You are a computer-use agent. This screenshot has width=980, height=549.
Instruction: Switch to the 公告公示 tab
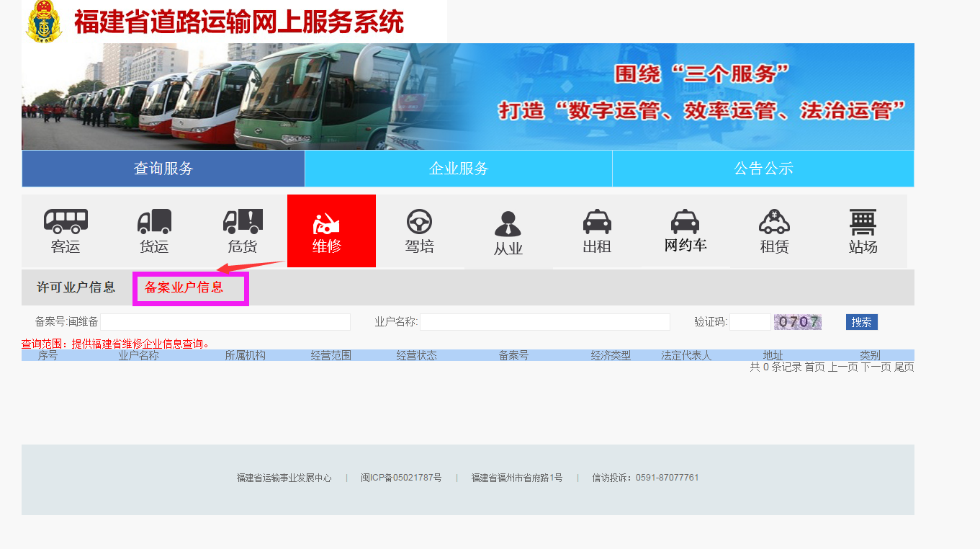(x=763, y=169)
